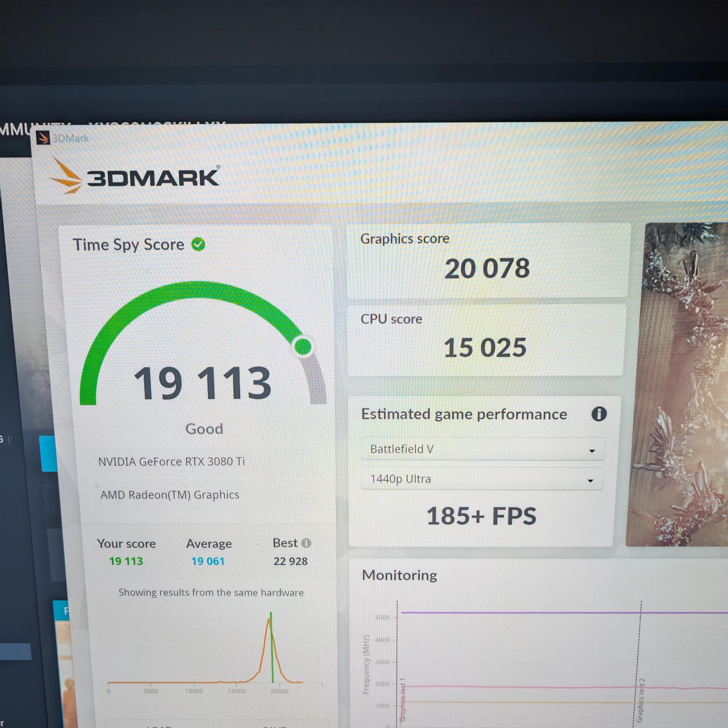Screen dimensions: 728x728
Task: Click the green dot at the gauge tip
Action: [x=303, y=346]
